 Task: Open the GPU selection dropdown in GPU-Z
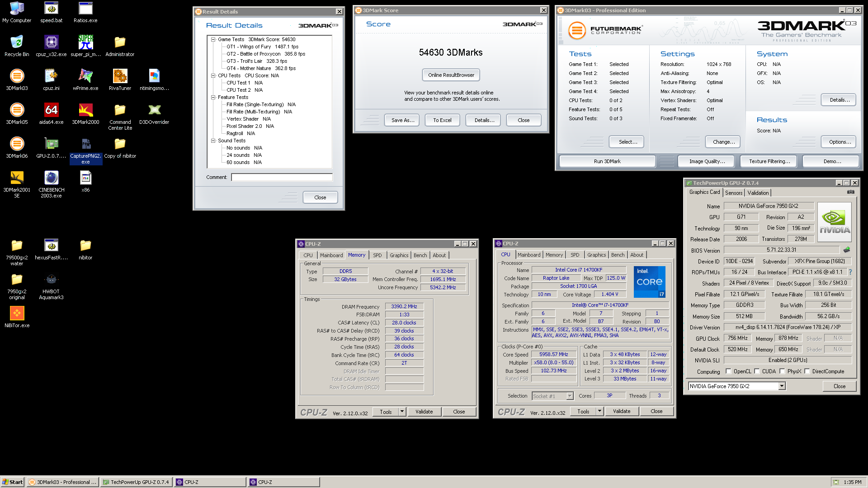click(782, 386)
